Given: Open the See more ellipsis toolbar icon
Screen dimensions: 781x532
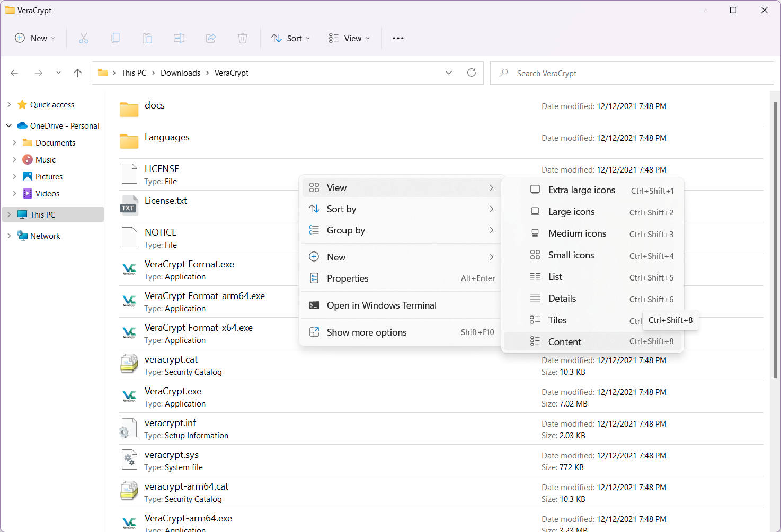Looking at the screenshot, I should click(x=398, y=38).
